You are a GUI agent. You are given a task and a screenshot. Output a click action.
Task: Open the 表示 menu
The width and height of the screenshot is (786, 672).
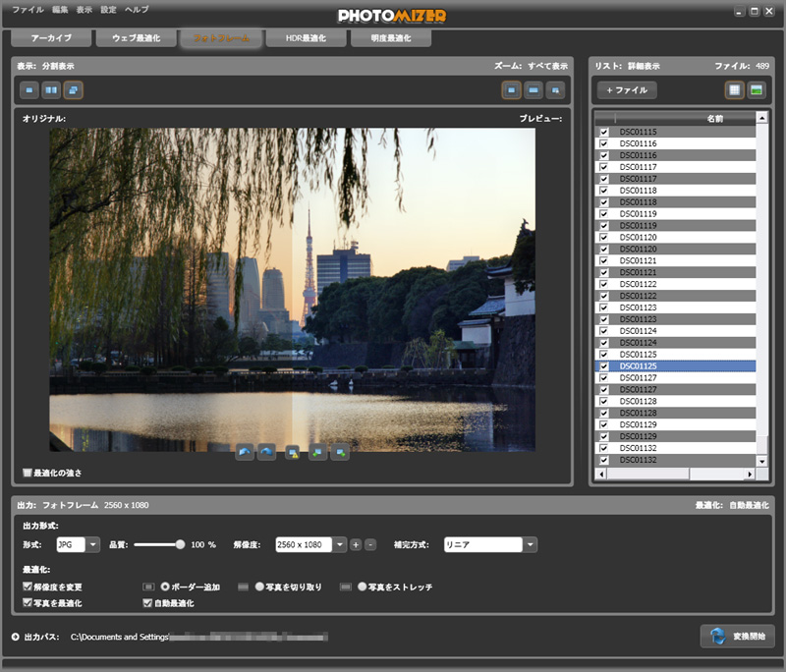pyautogui.click(x=84, y=10)
